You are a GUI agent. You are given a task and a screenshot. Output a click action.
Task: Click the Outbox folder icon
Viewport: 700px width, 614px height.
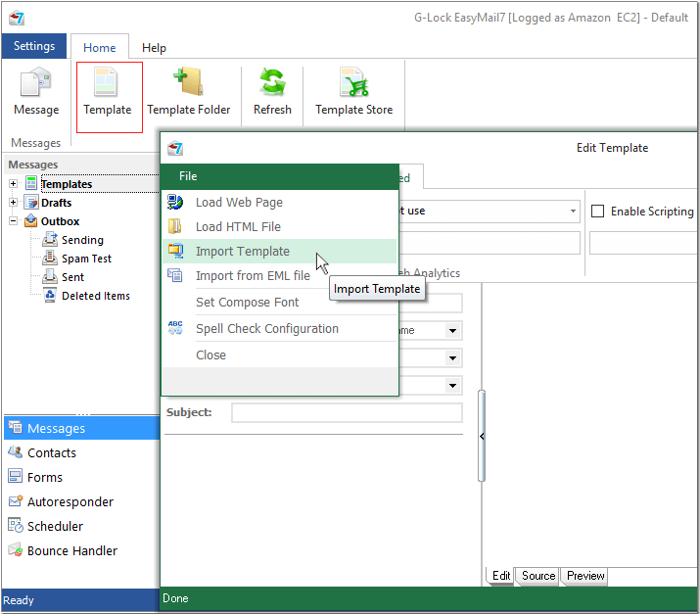coord(30,220)
